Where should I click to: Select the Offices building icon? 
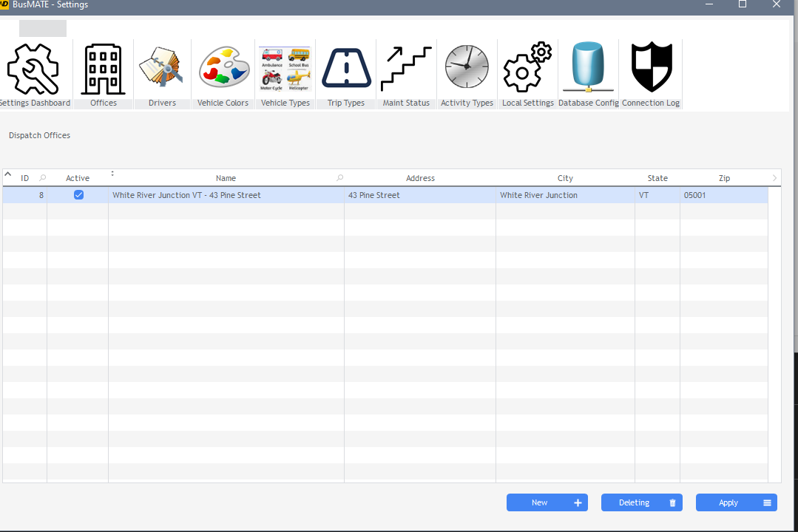pos(104,68)
